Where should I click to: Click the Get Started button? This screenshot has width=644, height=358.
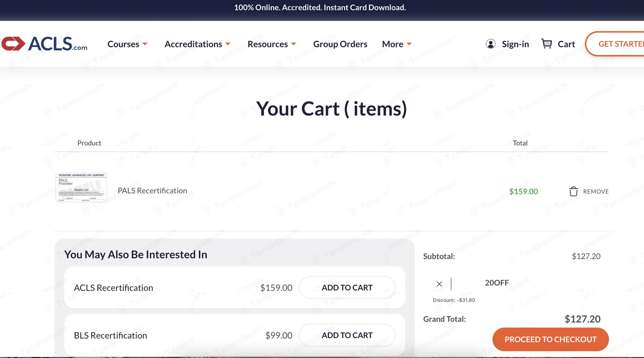click(615, 44)
